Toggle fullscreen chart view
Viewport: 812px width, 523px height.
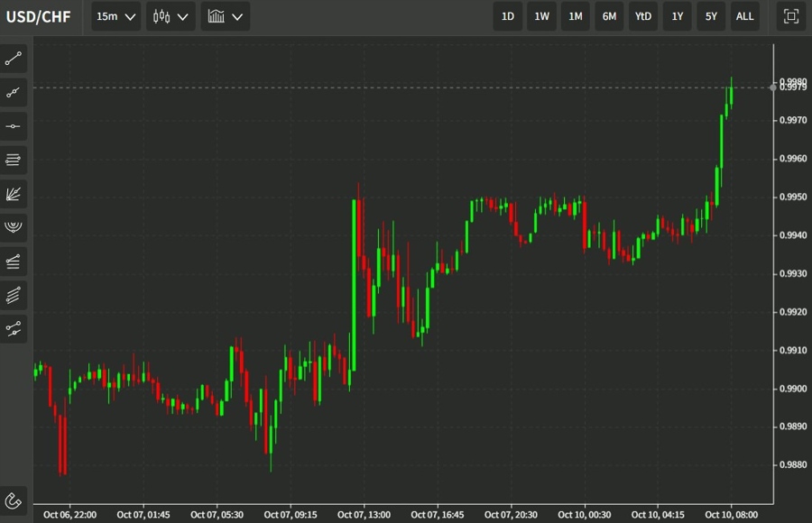click(790, 16)
